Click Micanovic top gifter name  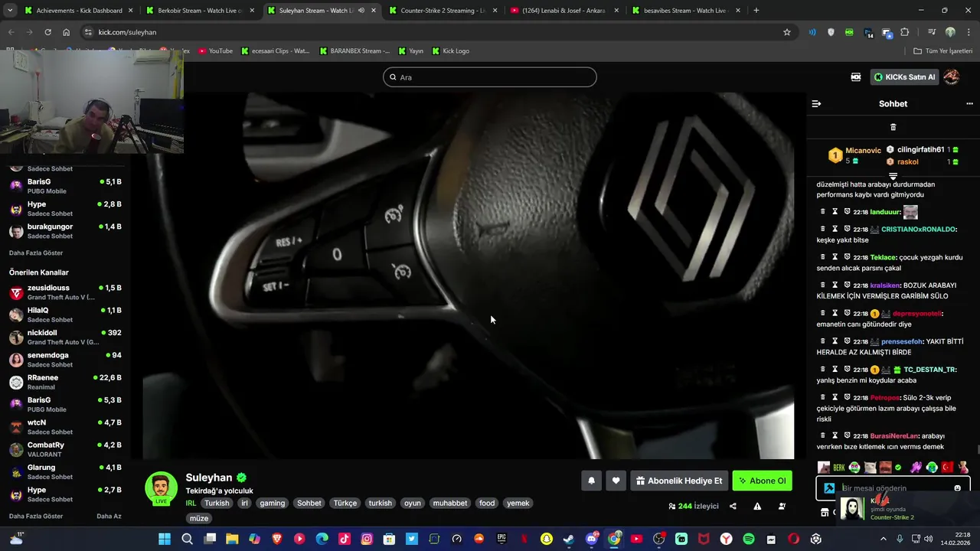tap(863, 151)
